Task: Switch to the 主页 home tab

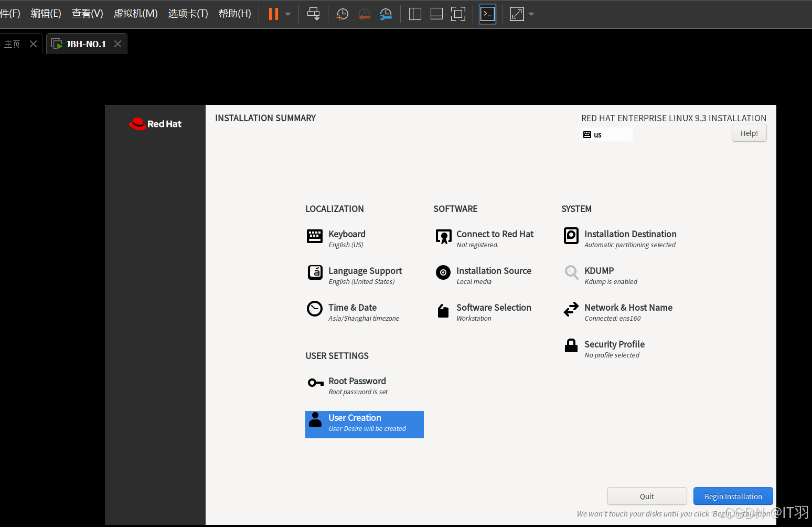Action: point(12,44)
